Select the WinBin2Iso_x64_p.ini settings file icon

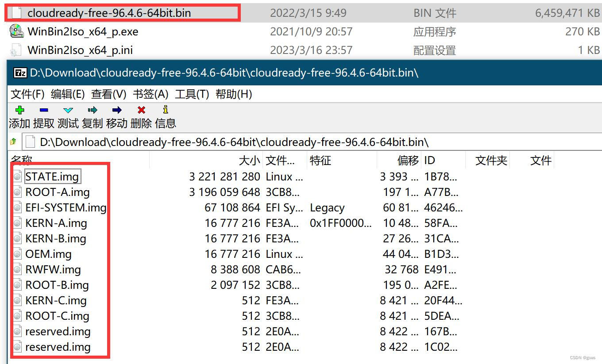tap(15, 50)
